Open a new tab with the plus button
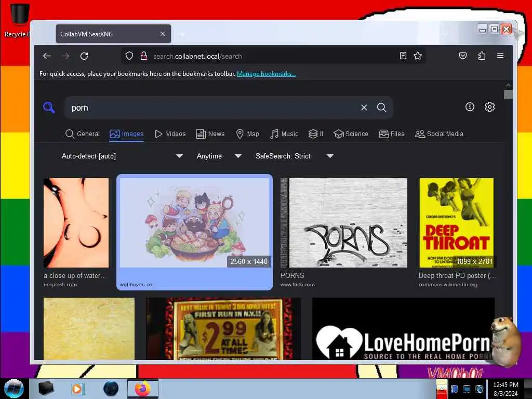This screenshot has height=399, width=532. tap(182, 34)
